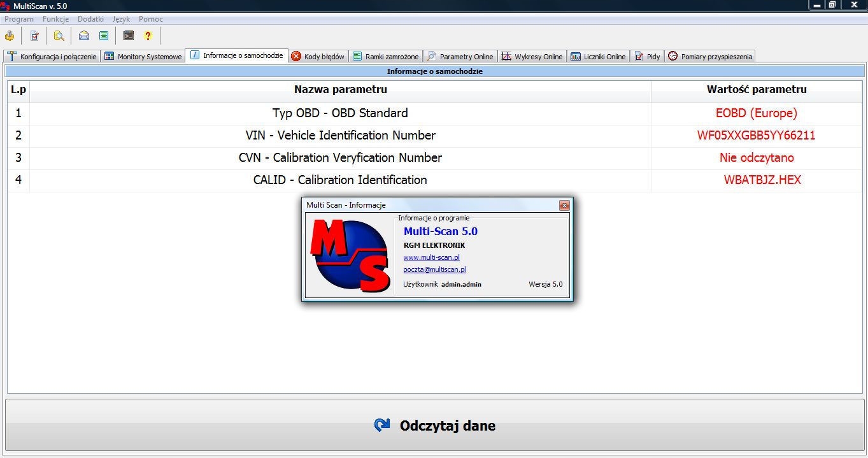
Task: Click the envelope mail toolbar icon
Action: coord(83,36)
